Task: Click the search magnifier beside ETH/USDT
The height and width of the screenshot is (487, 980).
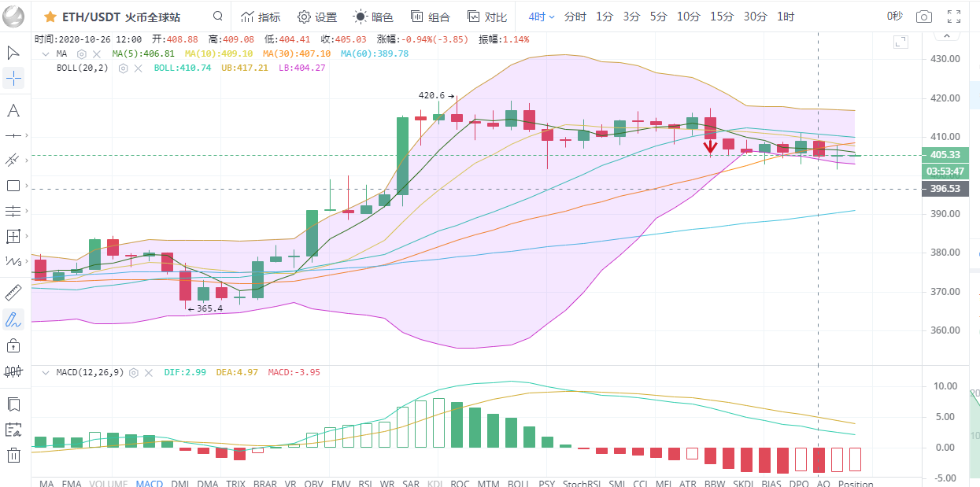Action: coord(217,17)
